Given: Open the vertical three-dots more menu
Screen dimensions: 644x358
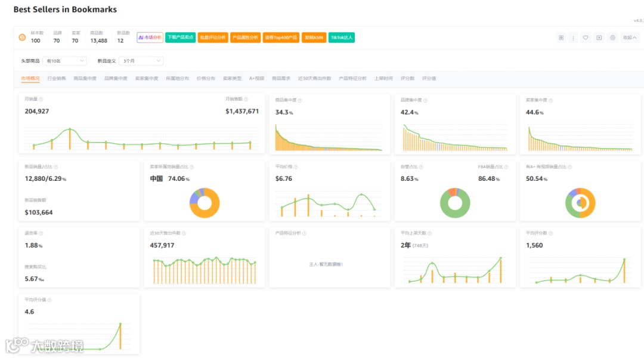Looking at the screenshot, I should click(574, 38).
